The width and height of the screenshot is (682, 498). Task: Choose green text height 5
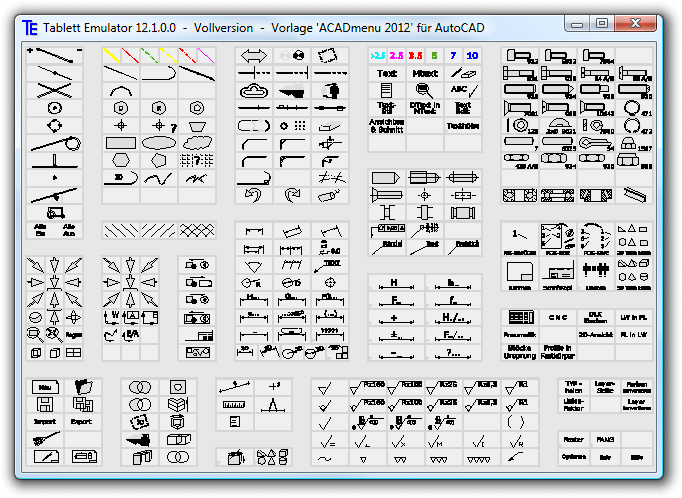click(434, 55)
